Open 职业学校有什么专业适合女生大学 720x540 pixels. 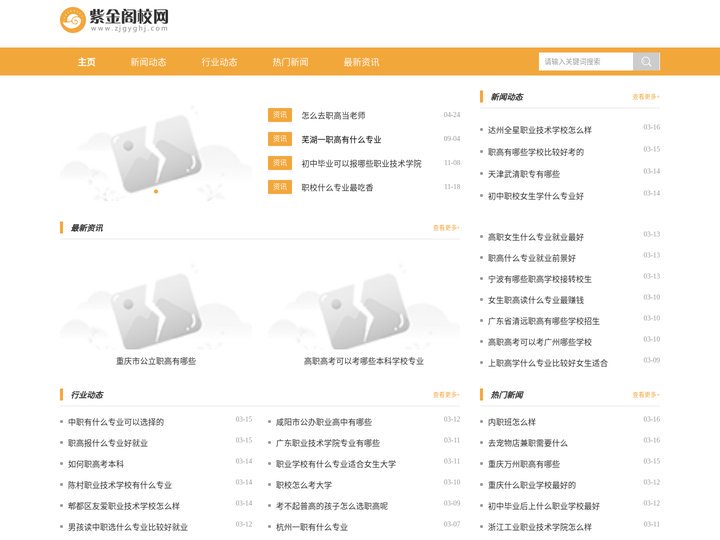pyautogui.click(x=336, y=464)
